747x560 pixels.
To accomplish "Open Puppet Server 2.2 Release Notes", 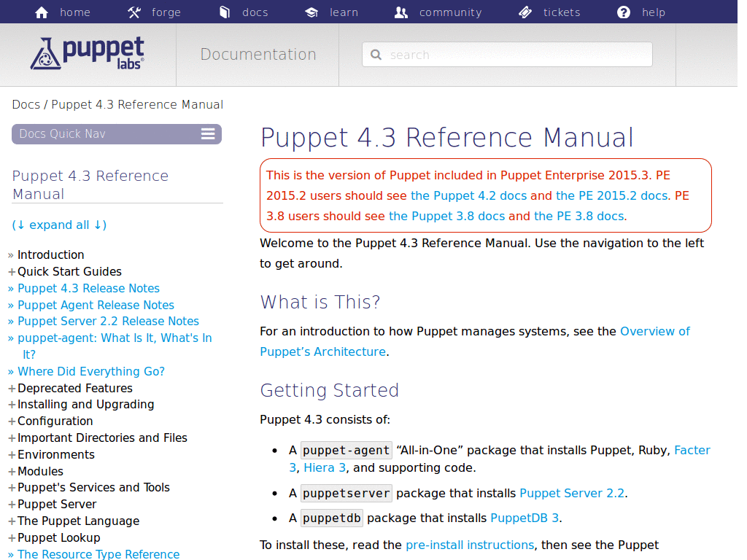I will pos(108,321).
